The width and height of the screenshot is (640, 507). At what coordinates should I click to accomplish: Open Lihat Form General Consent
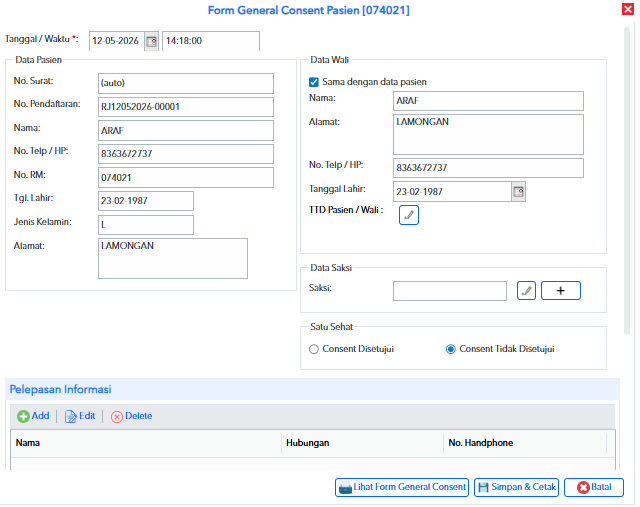point(402,487)
